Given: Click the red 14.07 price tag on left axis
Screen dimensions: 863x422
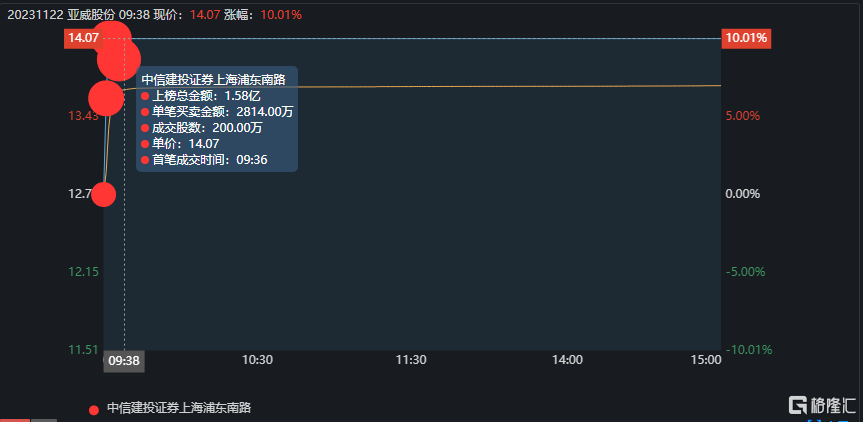Looking at the screenshot, I should click(x=84, y=39).
